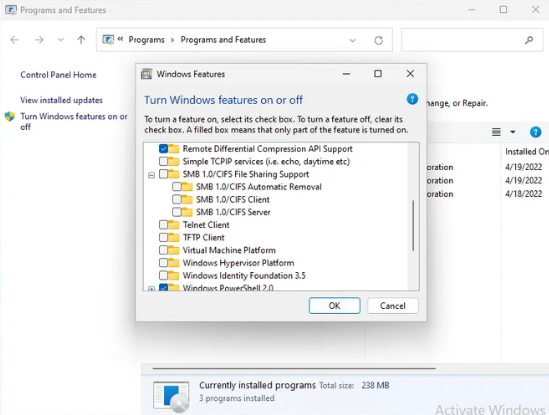
Task: Turn on TFTP Client checkbox
Action: click(x=163, y=237)
